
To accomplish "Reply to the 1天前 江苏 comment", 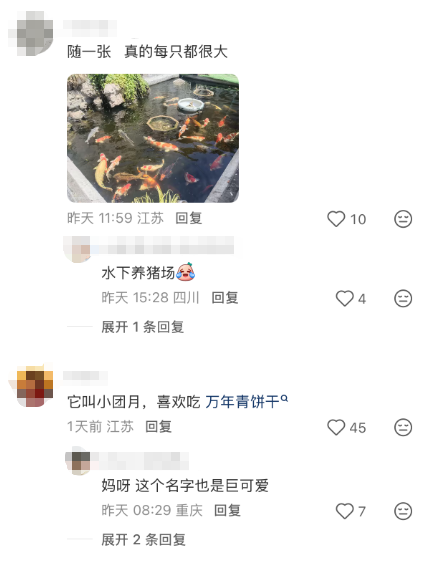I will point(158,427).
